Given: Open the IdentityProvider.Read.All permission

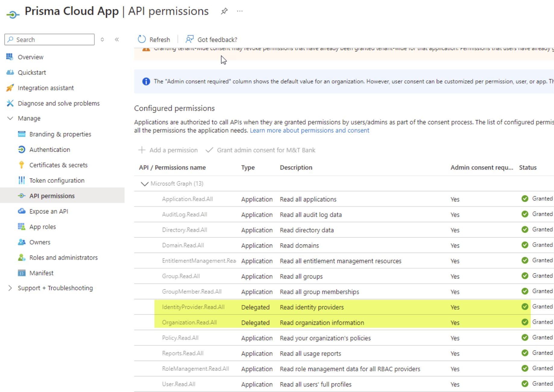Looking at the screenshot, I should click(193, 307).
